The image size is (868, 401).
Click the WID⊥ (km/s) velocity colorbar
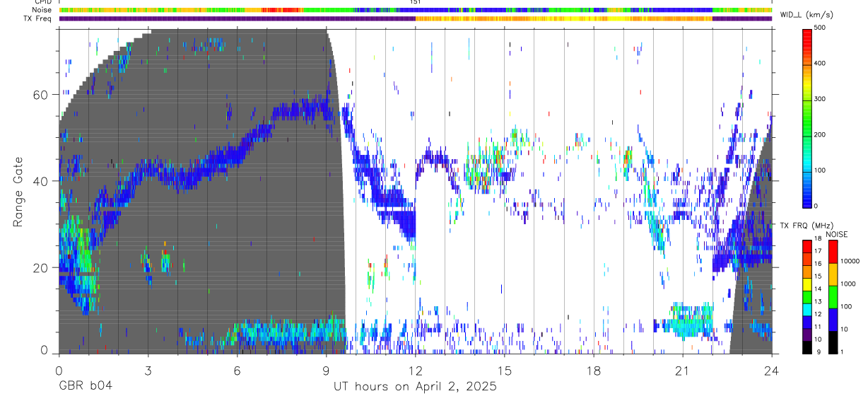[x=807, y=117]
